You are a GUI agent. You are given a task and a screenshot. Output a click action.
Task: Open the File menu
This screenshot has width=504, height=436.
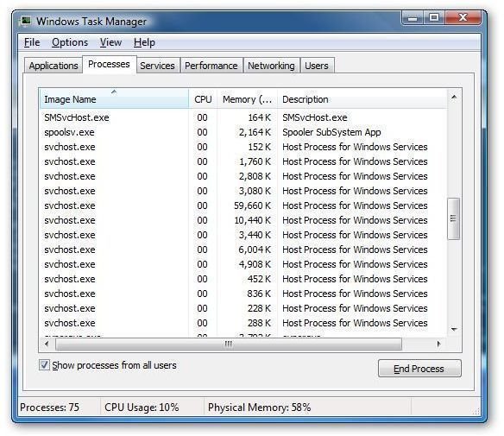pos(32,42)
